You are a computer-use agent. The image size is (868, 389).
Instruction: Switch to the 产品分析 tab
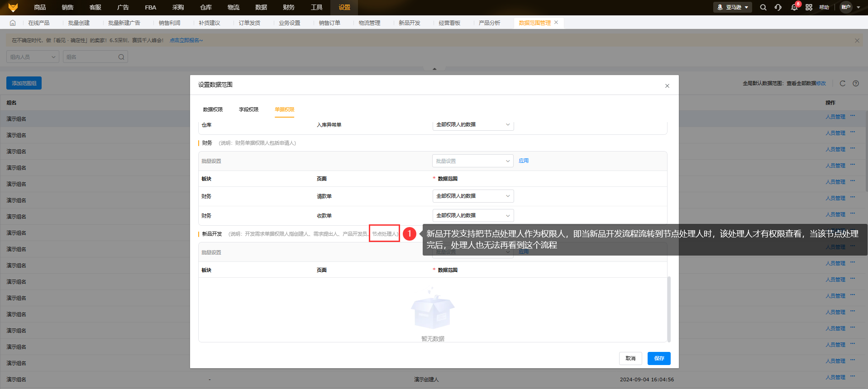[489, 23]
